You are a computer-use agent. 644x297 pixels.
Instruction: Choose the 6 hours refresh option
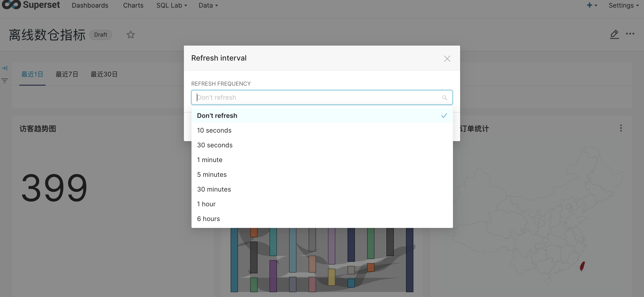tap(208, 219)
